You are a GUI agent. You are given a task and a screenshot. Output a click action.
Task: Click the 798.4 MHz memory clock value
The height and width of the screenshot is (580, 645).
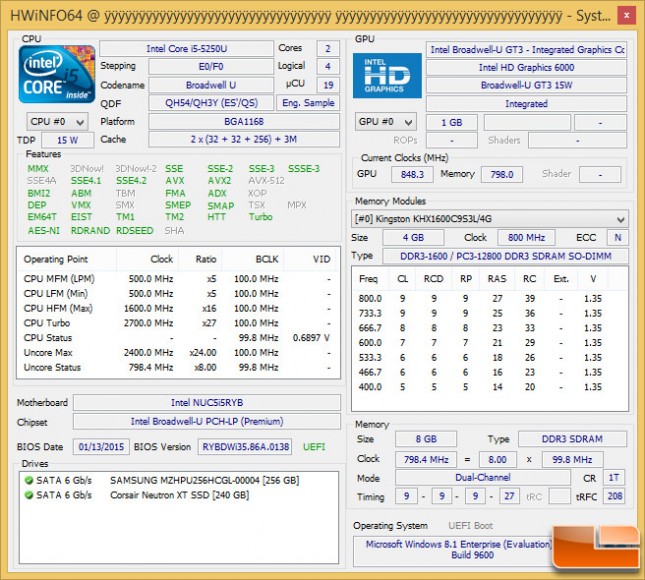coord(426,459)
